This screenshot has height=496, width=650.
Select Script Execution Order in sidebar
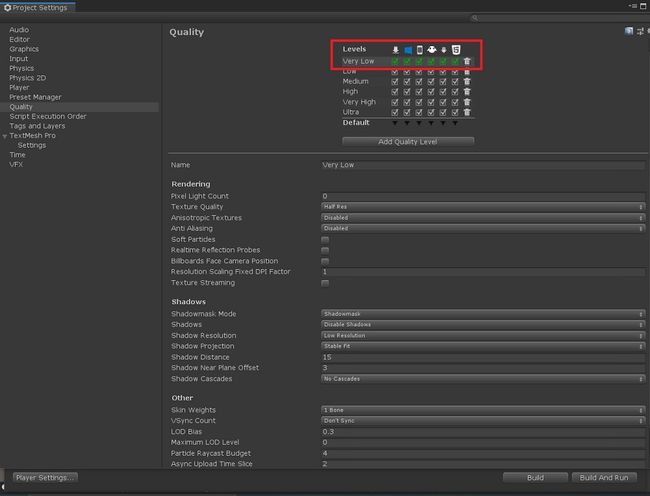coord(48,116)
